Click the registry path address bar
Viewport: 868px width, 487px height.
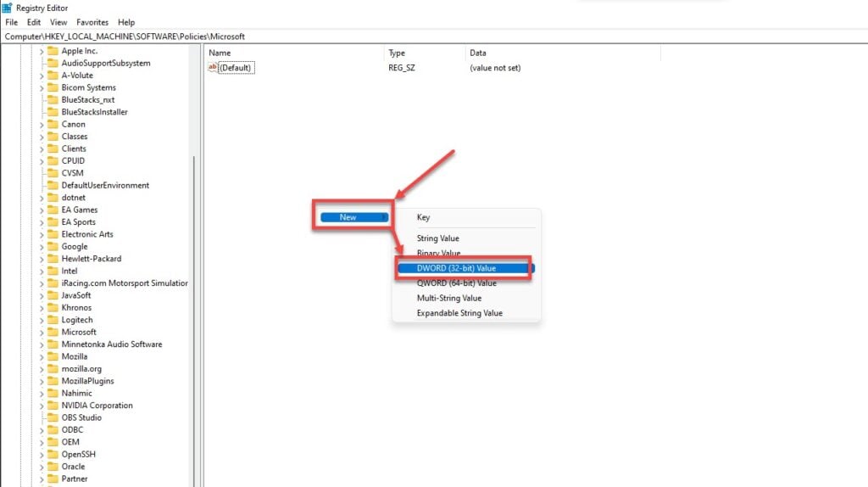(434, 36)
